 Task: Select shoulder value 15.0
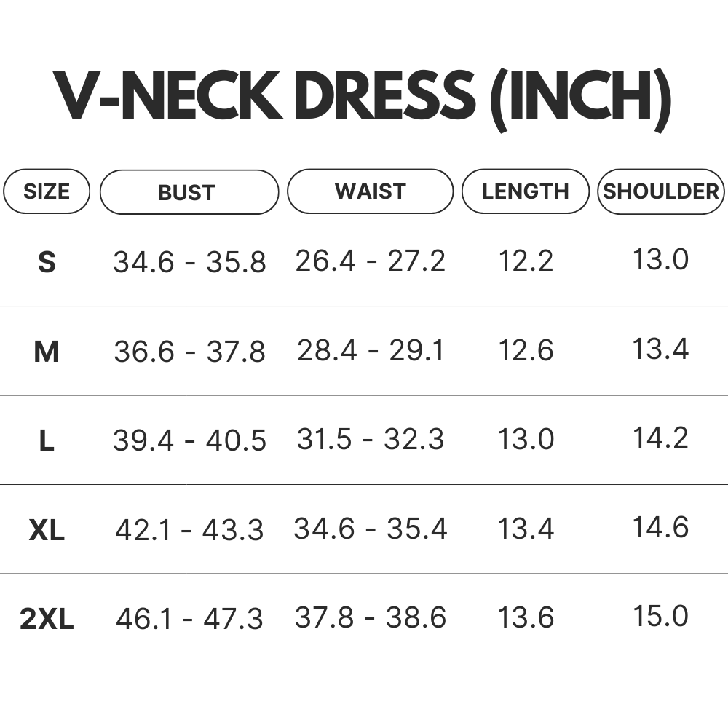[661, 616]
